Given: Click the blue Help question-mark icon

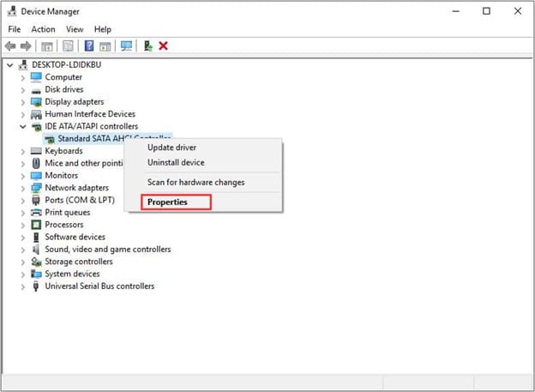Looking at the screenshot, I should click(89, 45).
